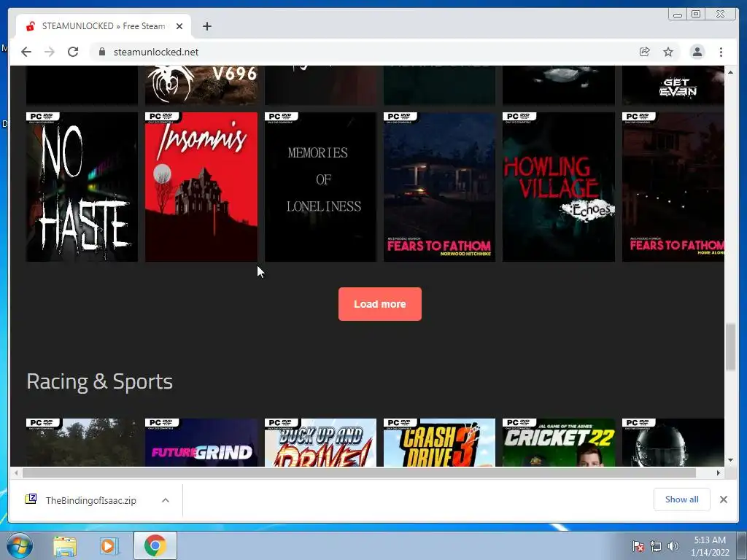Bookmark this page with the star
747x560 pixels.
(668, 52)
